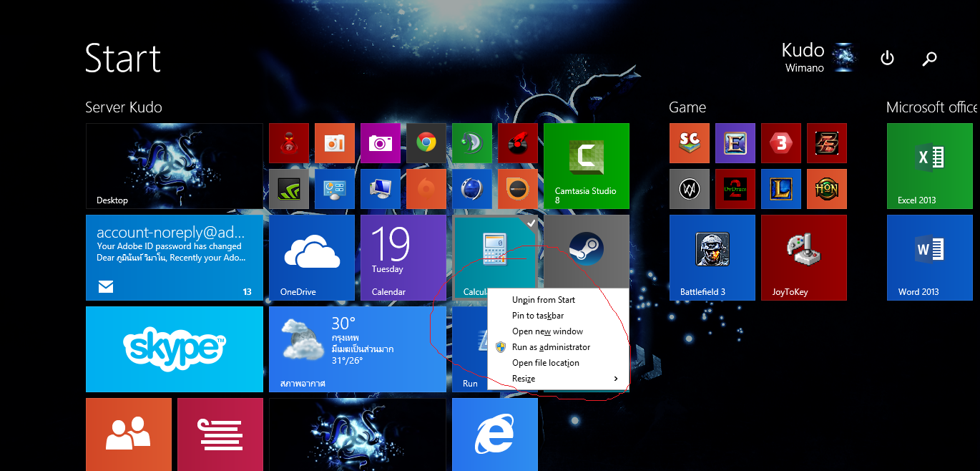
Task: Open the red News tile
Action: [x=220, y=434]
